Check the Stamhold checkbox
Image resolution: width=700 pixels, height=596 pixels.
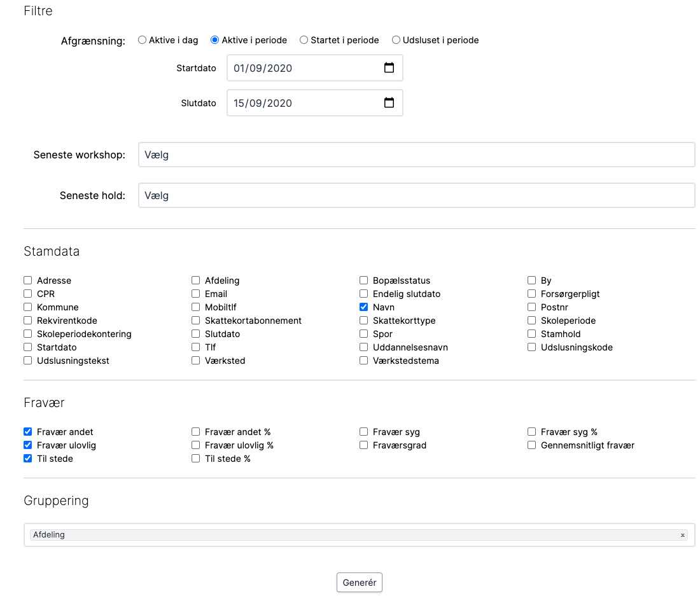pos(532,334)
